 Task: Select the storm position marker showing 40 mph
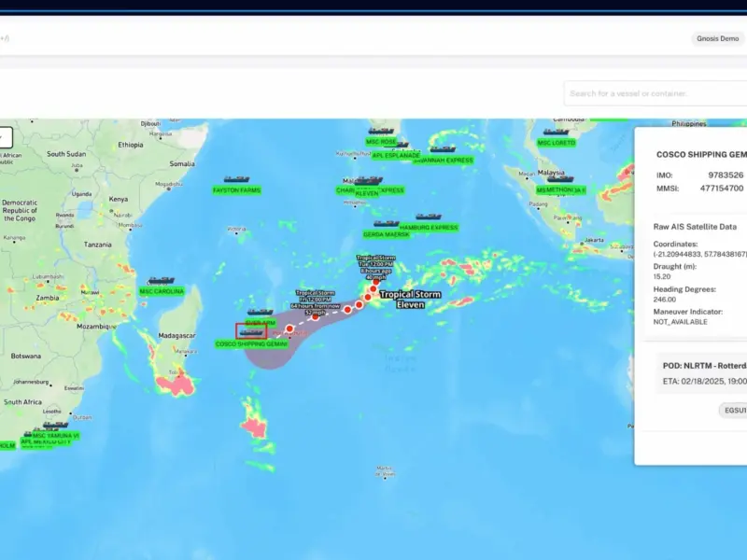tap(376, 282)
